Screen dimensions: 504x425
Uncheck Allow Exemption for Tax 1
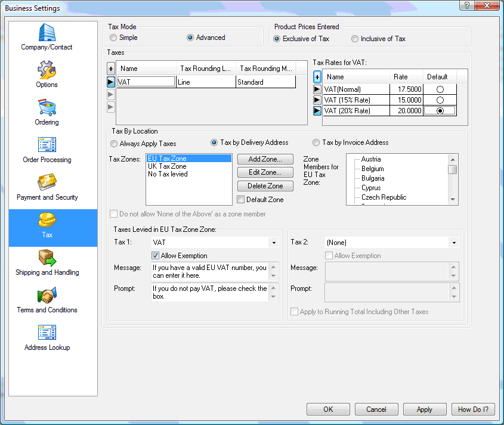coord(156,256)
